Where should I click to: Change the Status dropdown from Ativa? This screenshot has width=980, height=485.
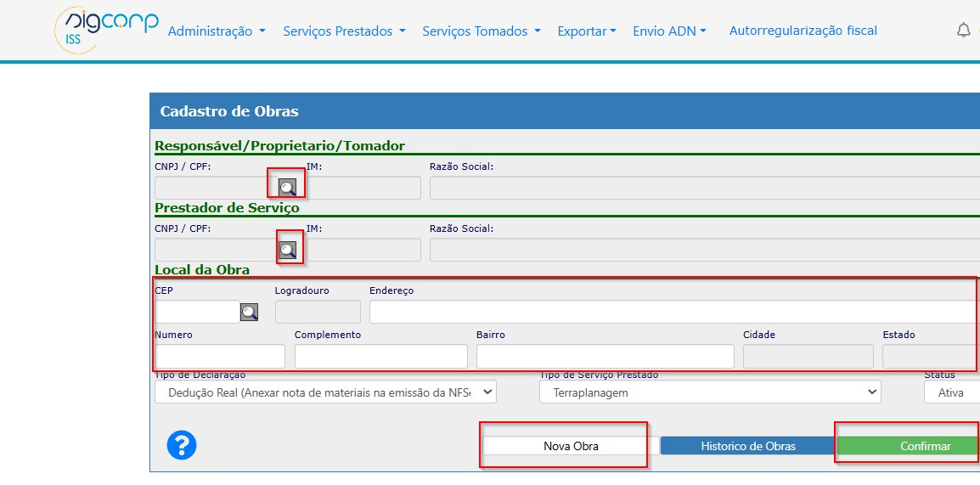(x=951, y=392)
